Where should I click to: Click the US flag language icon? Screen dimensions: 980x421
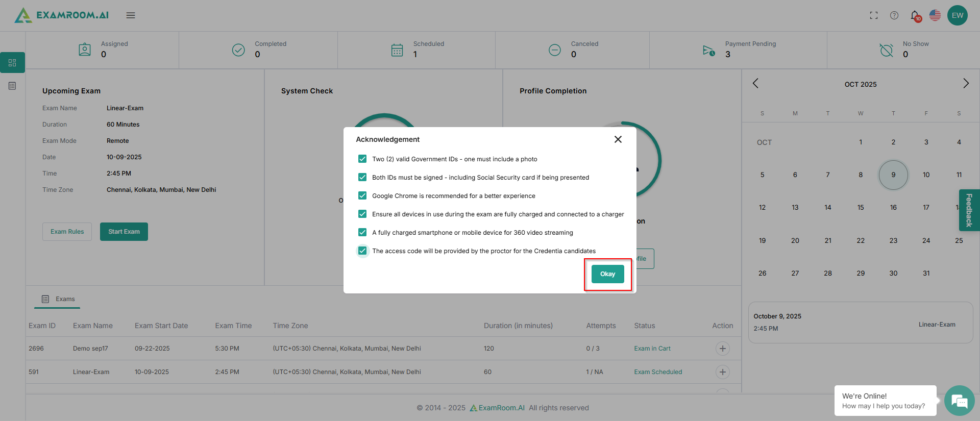(x=935, y=15)
